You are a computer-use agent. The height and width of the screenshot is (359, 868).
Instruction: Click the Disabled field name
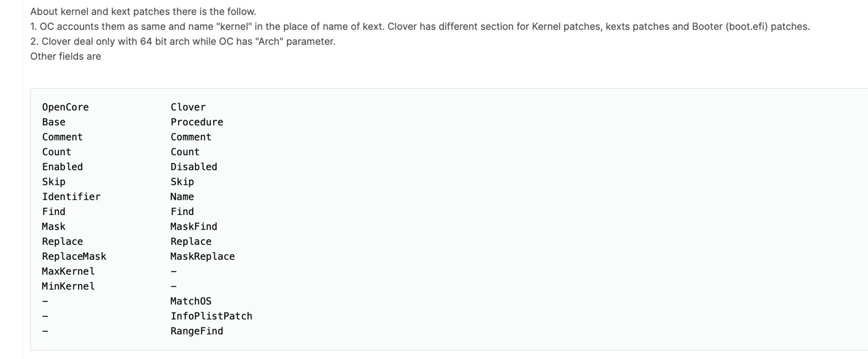tap(193, 167)
